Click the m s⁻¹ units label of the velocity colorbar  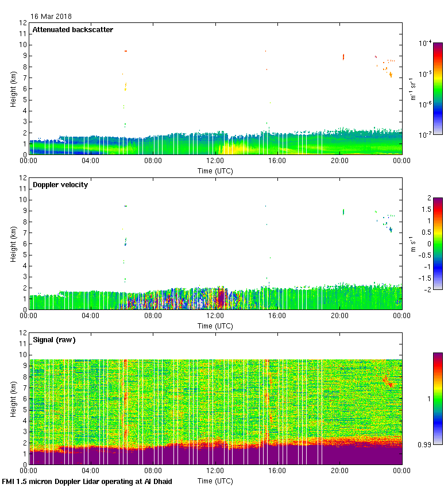pyautogui.click(x=413, y=244)
